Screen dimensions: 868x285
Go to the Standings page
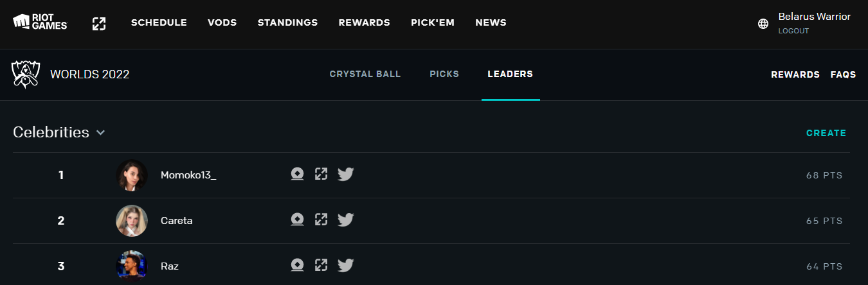287,23
